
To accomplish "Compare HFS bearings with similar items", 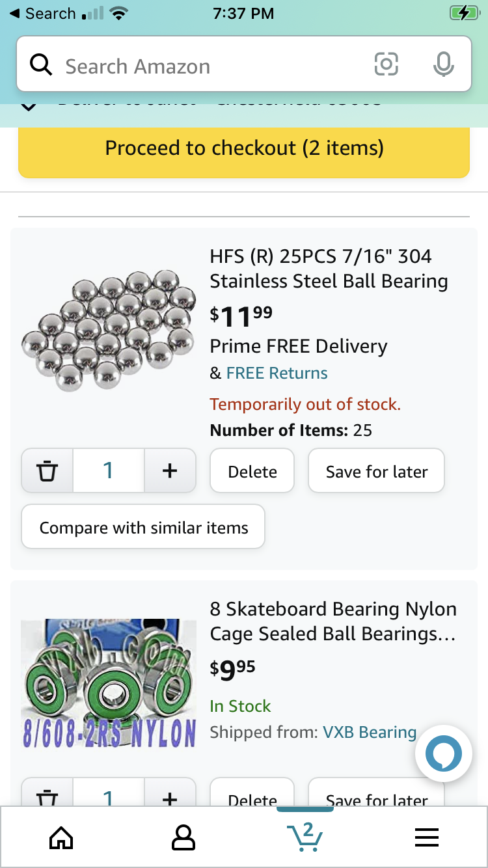I will [143, 527].
